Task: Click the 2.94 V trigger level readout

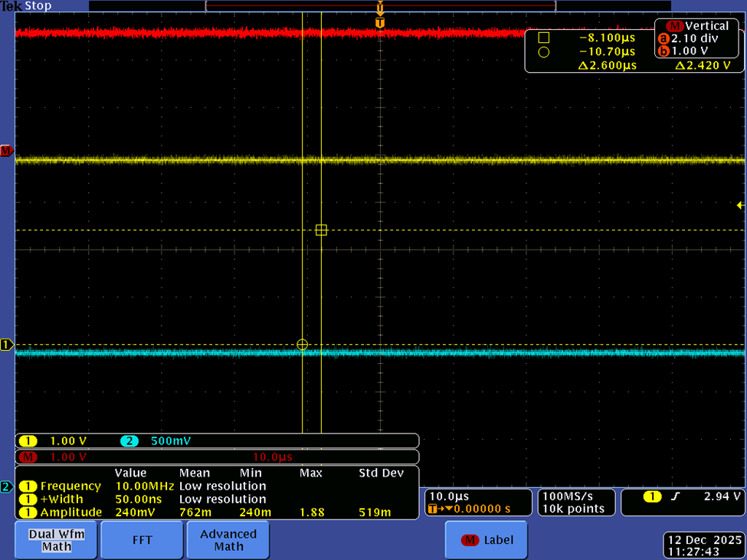Action: (x=722, y=496)
